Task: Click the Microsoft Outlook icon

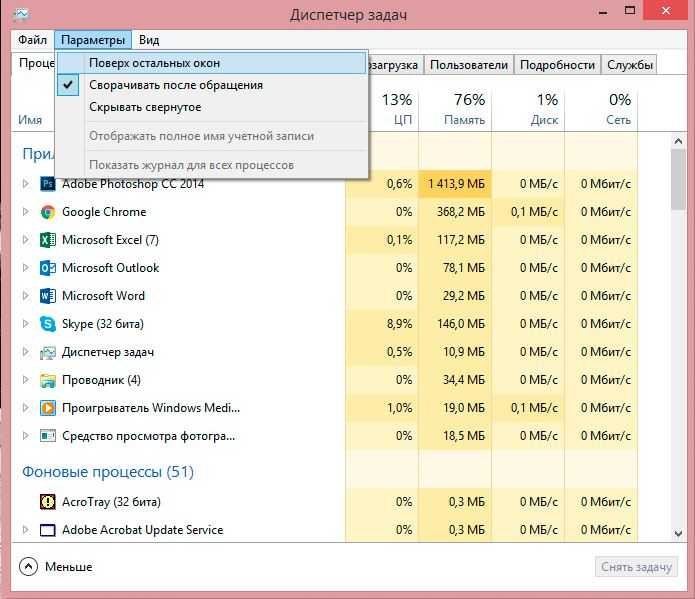Action: tap(48, 268)
